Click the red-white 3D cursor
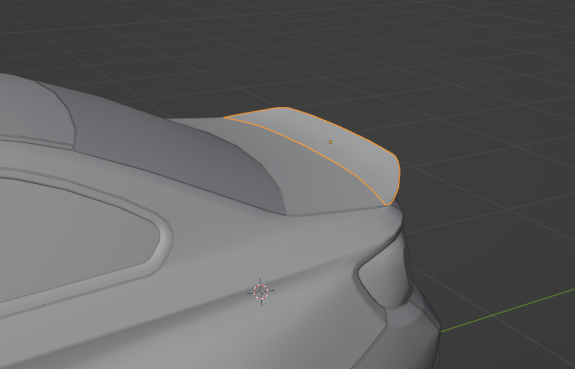The width and height of the screenshot is (575, 369). click(261, 292)
